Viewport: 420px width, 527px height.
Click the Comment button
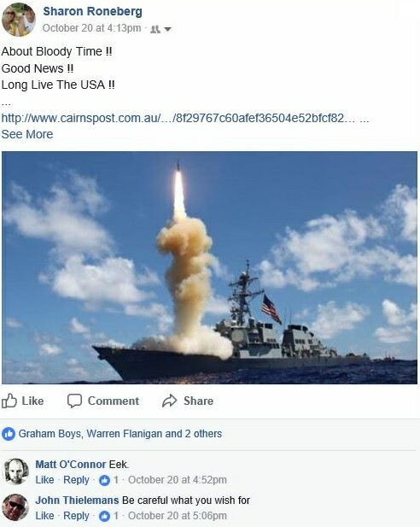pyautogui.click(x=102, y=401)
